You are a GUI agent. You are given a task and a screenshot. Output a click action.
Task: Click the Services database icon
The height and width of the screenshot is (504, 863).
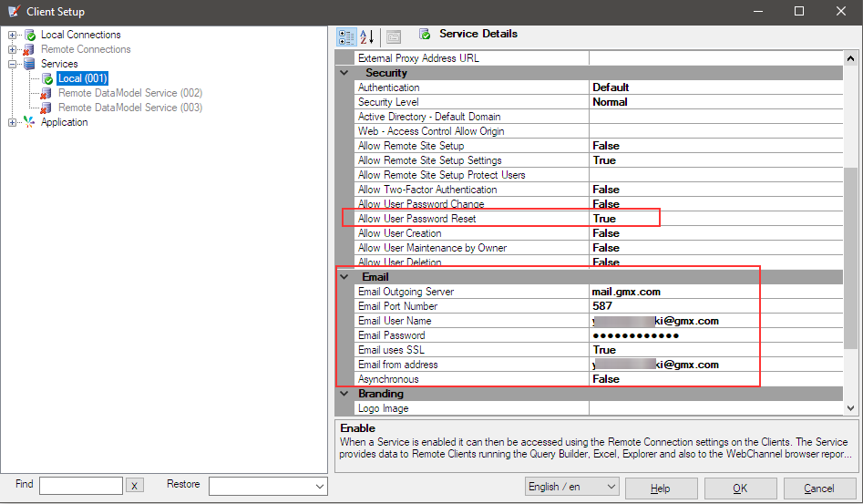30,64
